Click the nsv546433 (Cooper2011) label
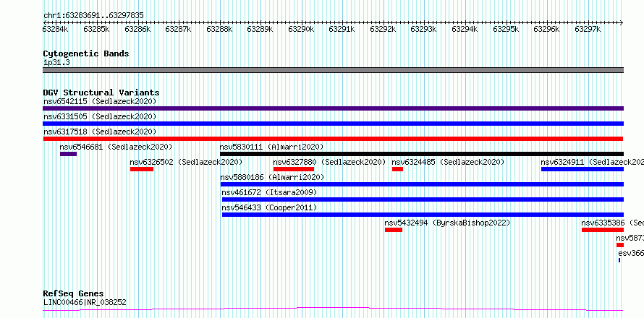The width and height of the screenshot is (644, 318). click(x=269, y=207)
